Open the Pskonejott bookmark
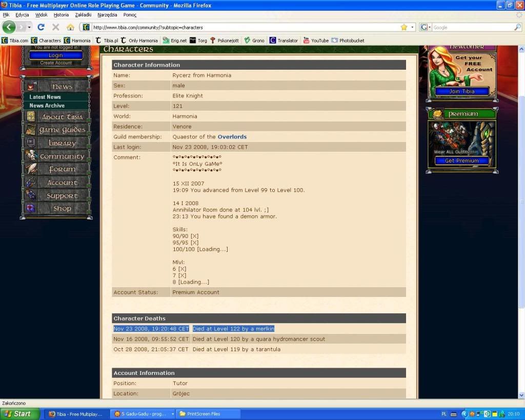 click(225, 41)
